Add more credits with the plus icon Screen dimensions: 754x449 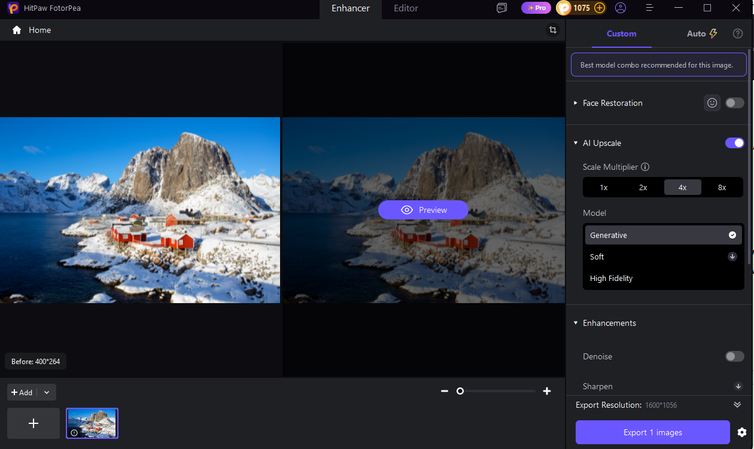[x=600, y=8]
